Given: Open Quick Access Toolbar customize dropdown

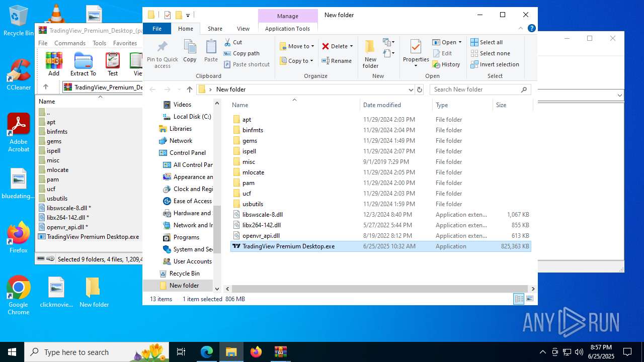Looking at the screenshot, I should click(x=188, y=15).
